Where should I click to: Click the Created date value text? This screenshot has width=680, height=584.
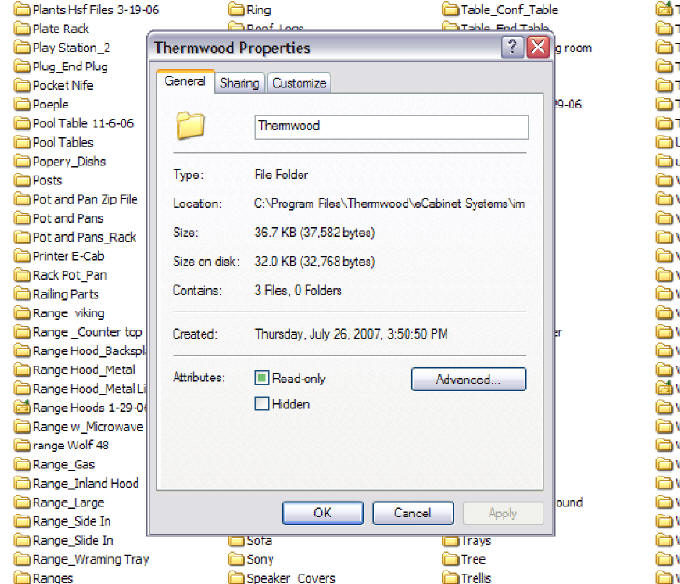(351, 334)
